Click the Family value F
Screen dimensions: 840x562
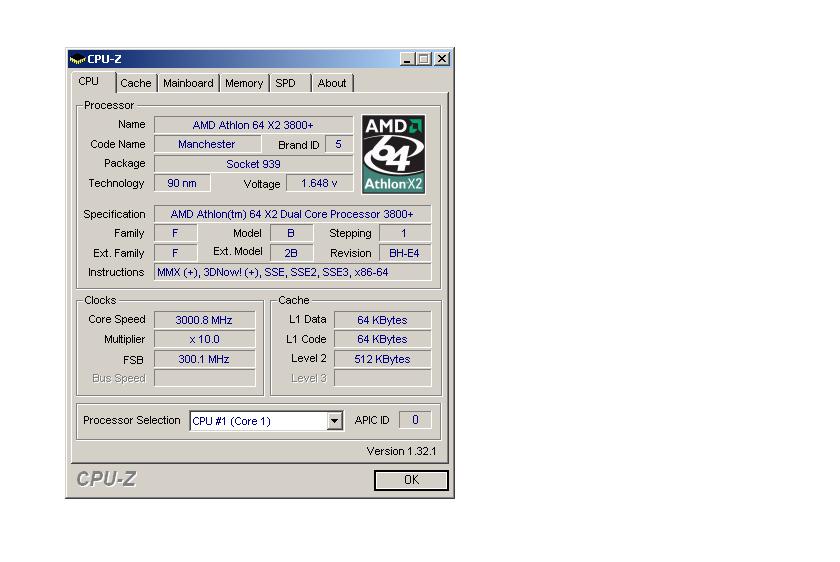(x=175, y=234)
